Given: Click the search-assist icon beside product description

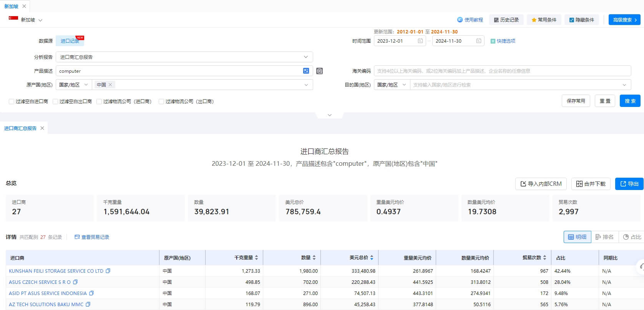Looking at the screenshot, I should click(x=319, y=71).
